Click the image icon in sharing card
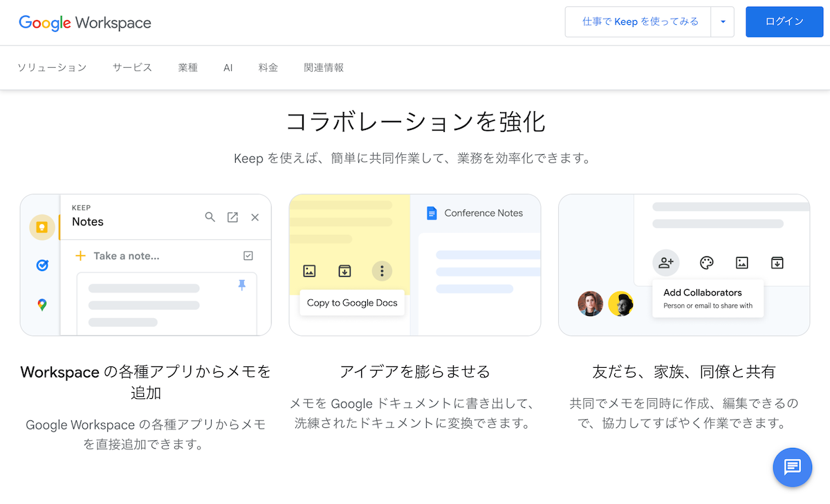The width and height of the screenshot is (830, 504). [x=742, y=263]
